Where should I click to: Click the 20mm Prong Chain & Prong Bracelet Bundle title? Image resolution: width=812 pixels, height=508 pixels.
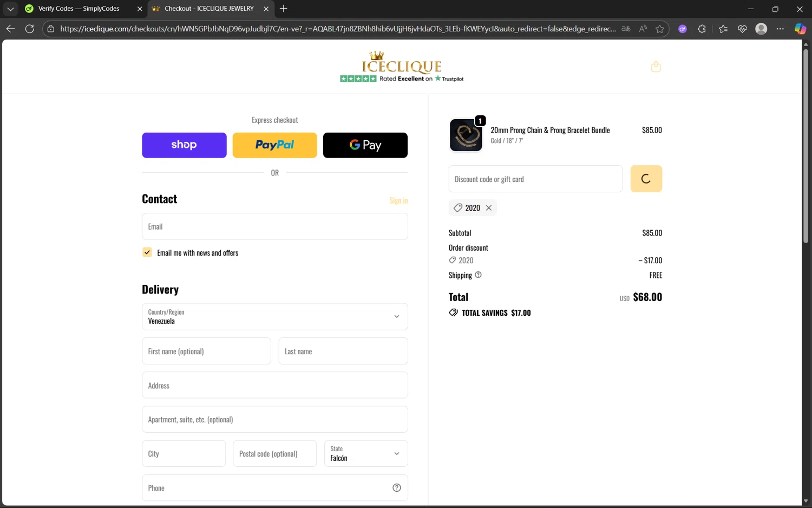click(550, 130)
